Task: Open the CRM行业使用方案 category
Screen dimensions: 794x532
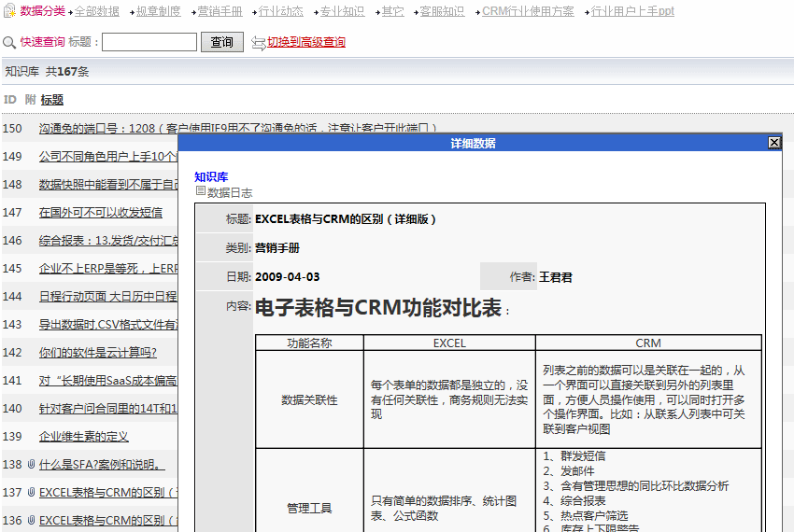Action: (x=528, y=11)
